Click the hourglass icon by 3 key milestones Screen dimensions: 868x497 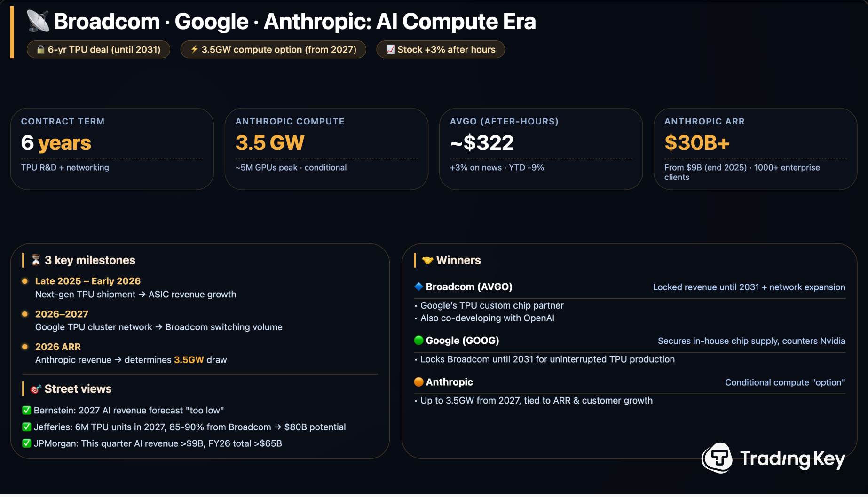36,260
